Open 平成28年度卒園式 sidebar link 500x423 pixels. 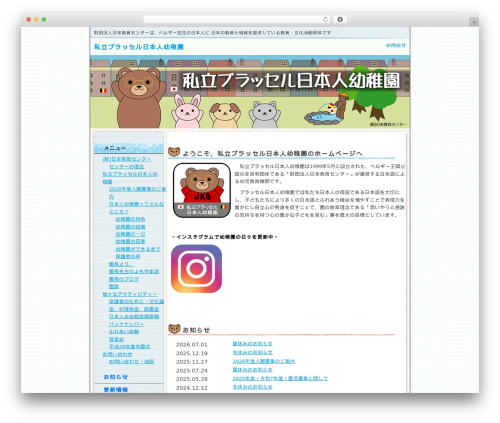coord(129,346)
